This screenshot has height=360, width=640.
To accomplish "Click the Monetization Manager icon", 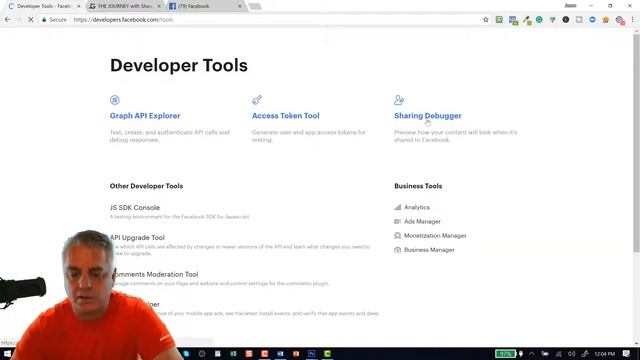I will [x=398, y=236].
